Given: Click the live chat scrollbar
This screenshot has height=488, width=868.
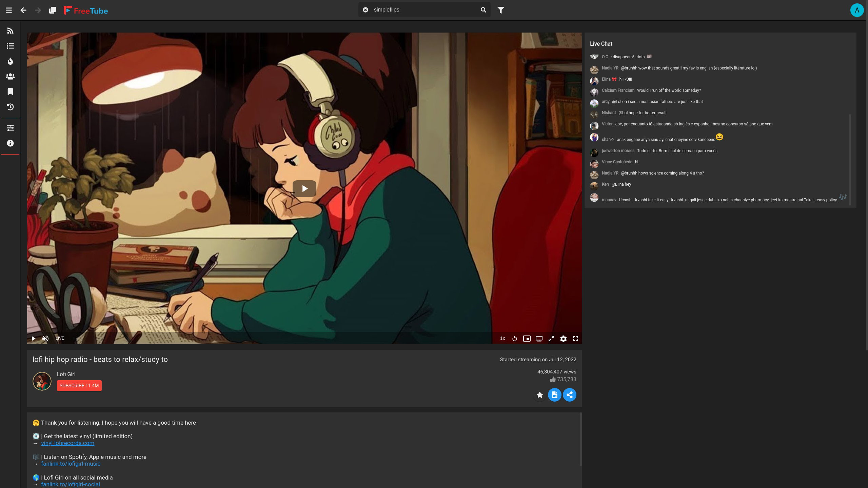Looking at the screenshot, I should click(850, 159).
